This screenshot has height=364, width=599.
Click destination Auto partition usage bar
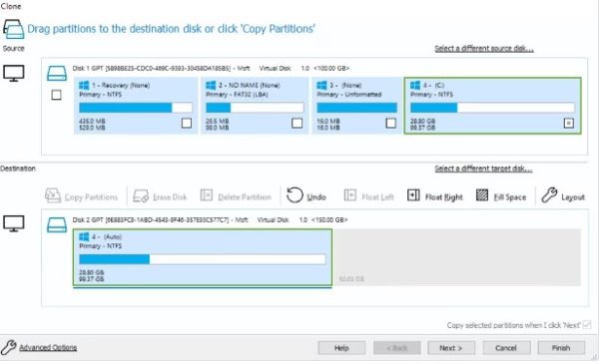click(x=203, y=259)
